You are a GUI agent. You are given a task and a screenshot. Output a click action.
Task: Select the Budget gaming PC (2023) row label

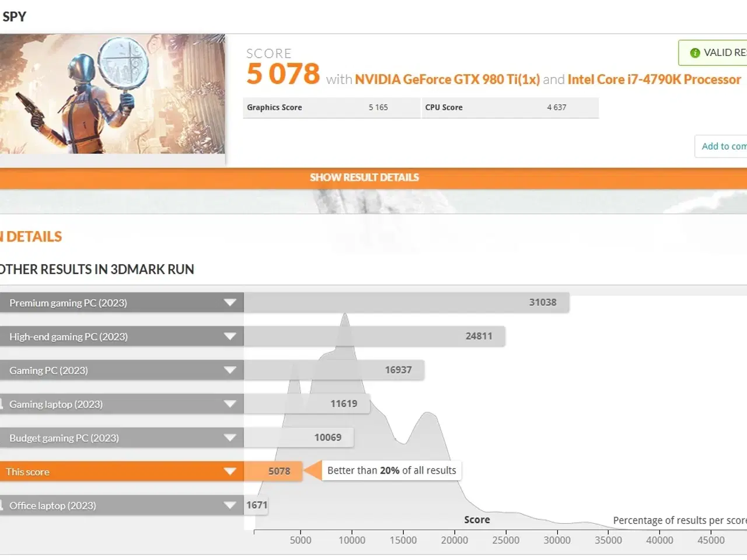coord(64,438)
